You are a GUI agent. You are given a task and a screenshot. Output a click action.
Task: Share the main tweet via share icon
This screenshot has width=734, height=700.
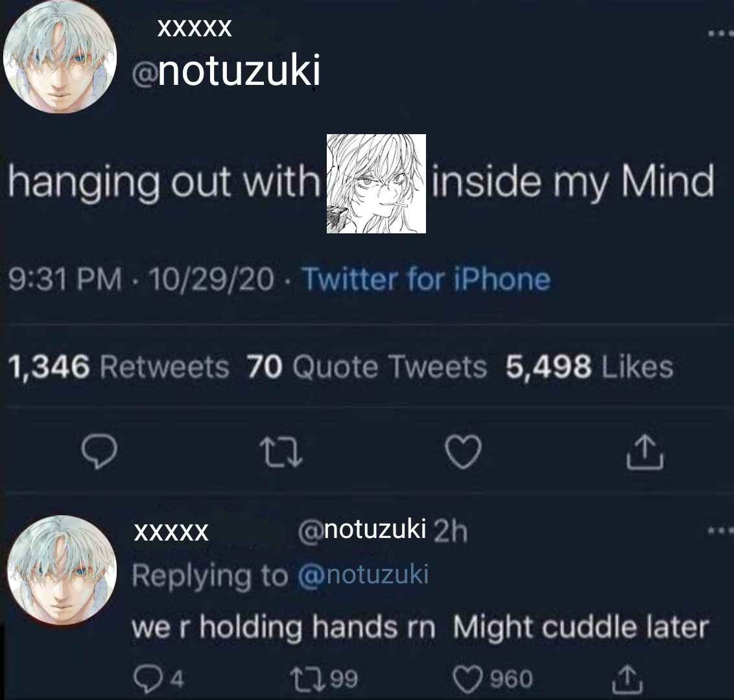[645, 452]
